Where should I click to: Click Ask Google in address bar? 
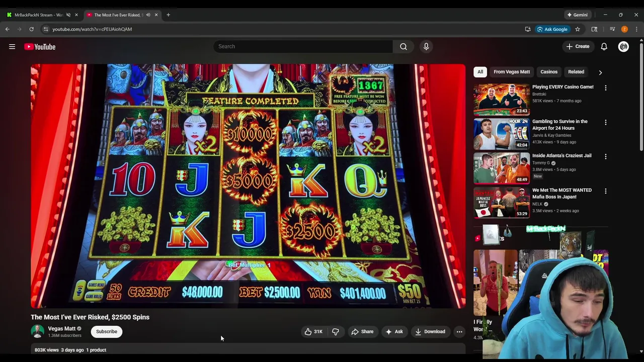pos(552,29)
